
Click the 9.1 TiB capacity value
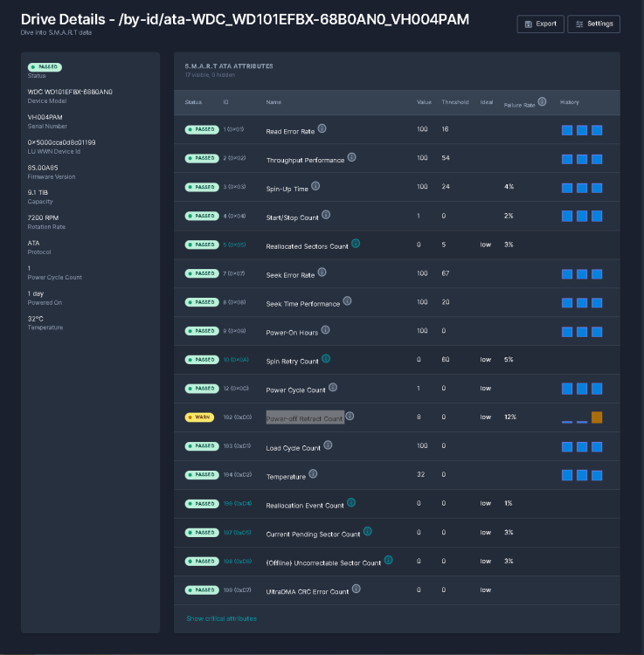(38, 192)
